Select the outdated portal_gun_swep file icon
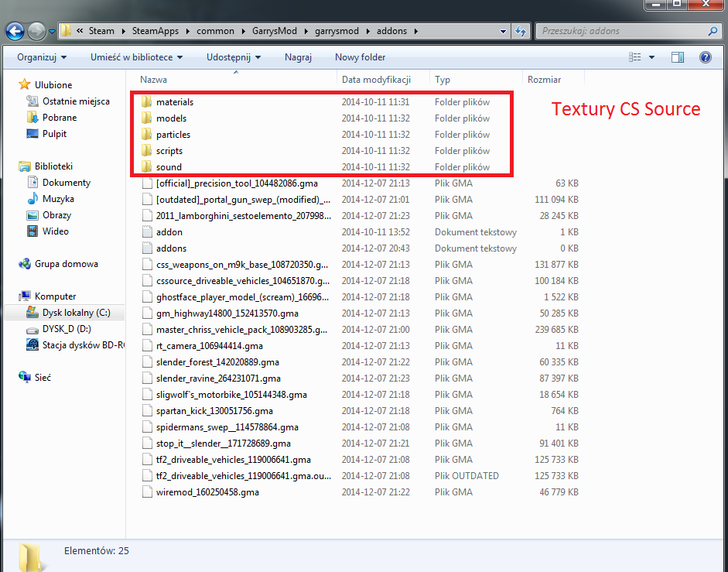Screen dimensions: 728x572 pos(147,200)
